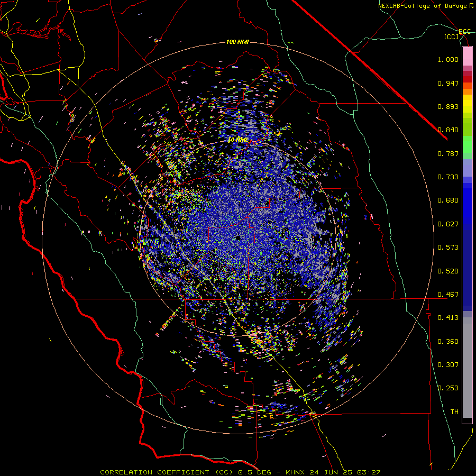Select the 0.893 scale value
The width and height of the screenshot is (476, 476).
point(448,106)
